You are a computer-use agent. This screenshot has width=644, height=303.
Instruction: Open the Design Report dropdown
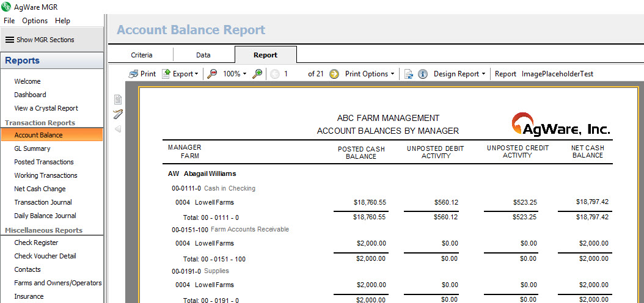pos(459,74)
